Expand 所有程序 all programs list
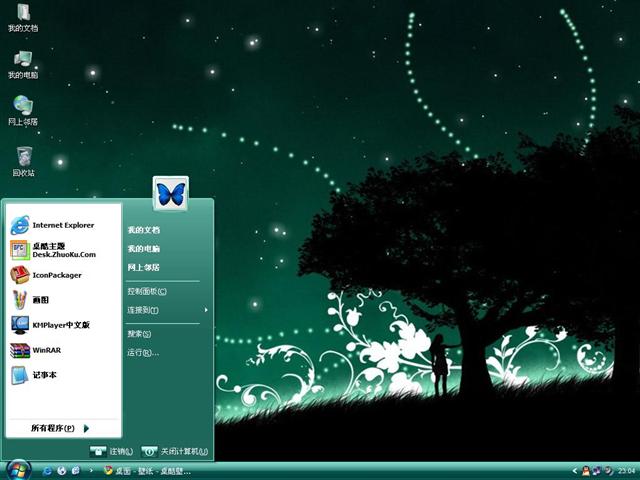640x480 pixels. tap(58, 428)
